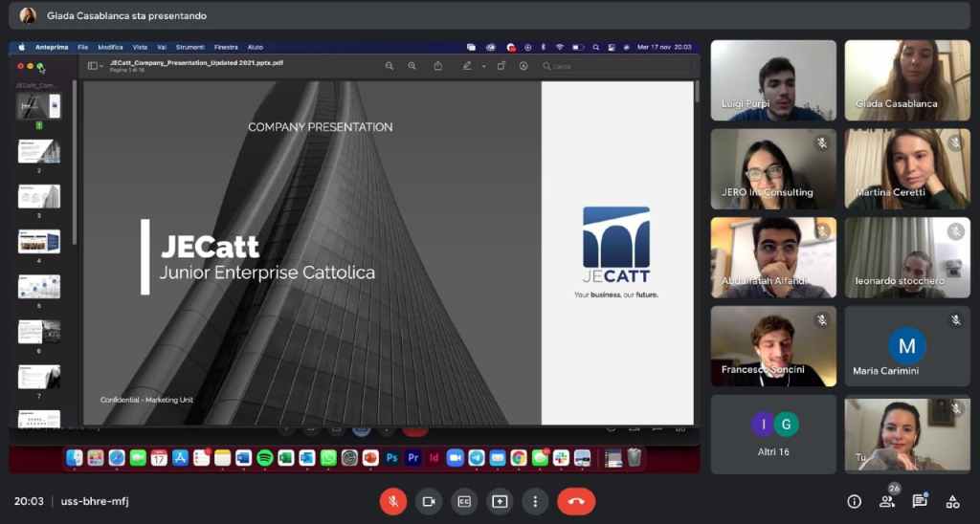Open the Finestra menu in menu bar
The width and height of the screenshot is (980, 524).
[x=226, y=46]
